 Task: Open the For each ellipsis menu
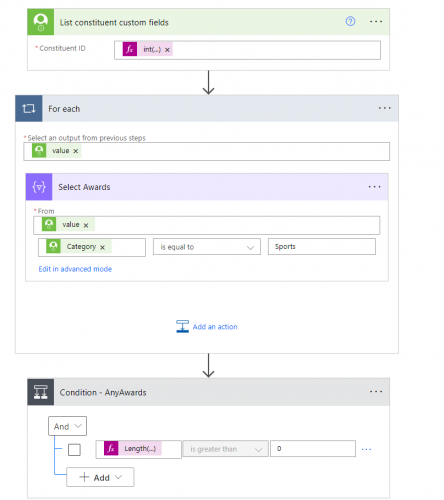(384, 108)
